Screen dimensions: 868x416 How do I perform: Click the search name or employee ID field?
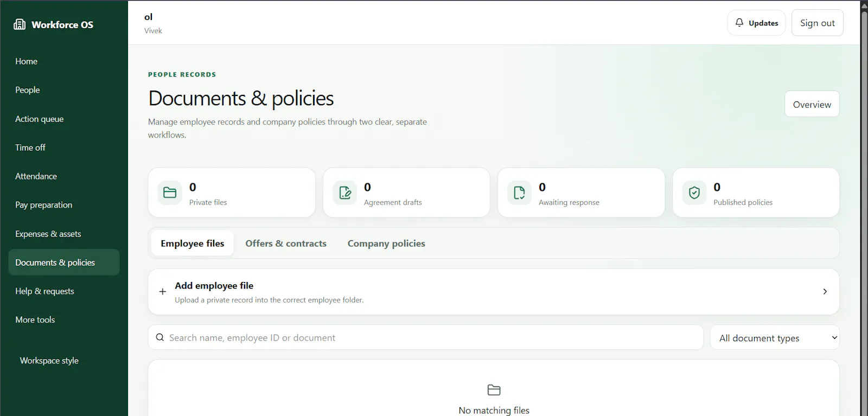coord(426,337)
